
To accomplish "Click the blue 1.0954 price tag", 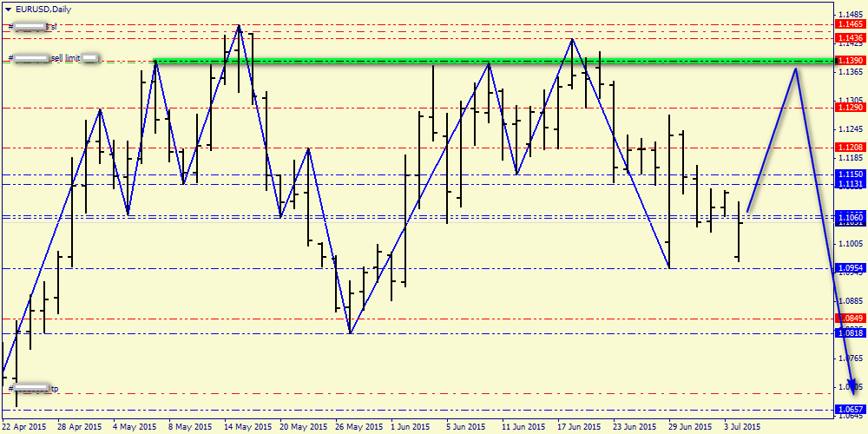I will point(850,268).
